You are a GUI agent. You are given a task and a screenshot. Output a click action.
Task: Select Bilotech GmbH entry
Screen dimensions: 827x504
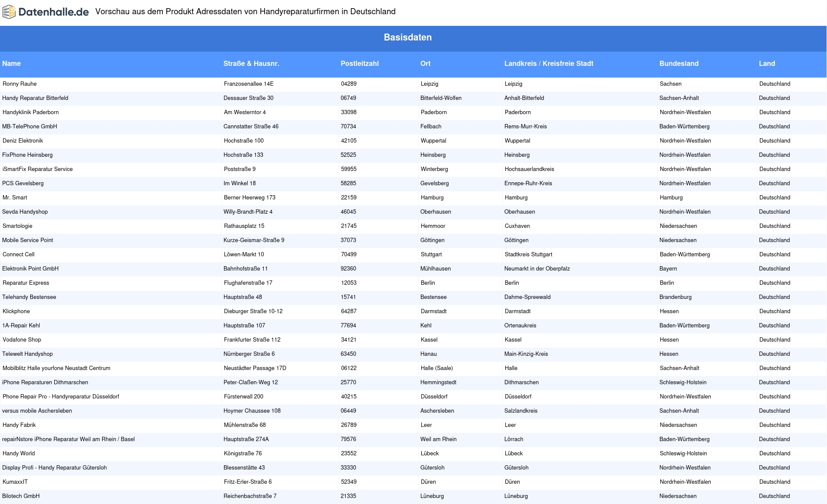(x=21, y=496)
